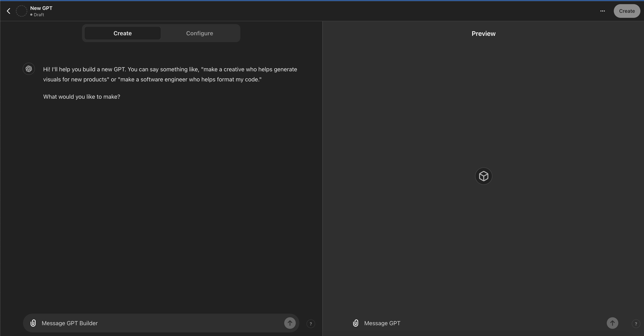
Task: Open the three-dot more options menu
Action: (x=602, y=11)
